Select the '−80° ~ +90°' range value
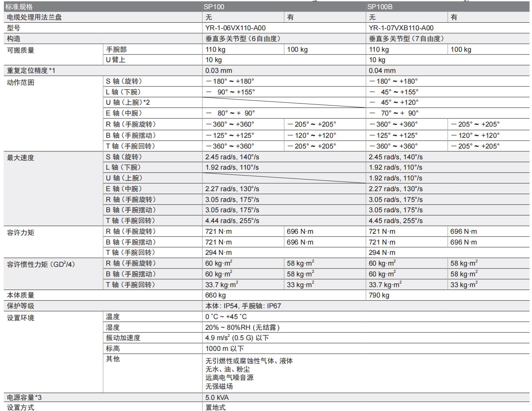The width and height of the screenshot is (532, 411). [x=230, y=113]
